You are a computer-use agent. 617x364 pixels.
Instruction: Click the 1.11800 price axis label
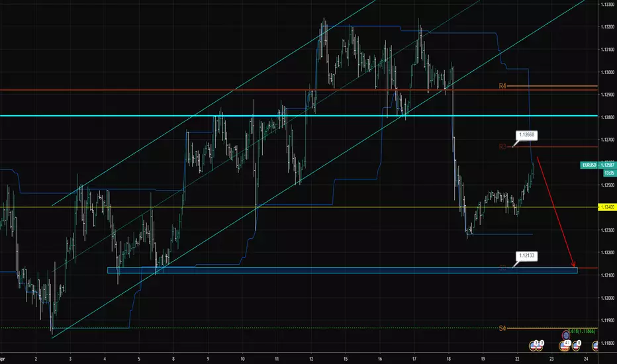[x=608, y=343]
